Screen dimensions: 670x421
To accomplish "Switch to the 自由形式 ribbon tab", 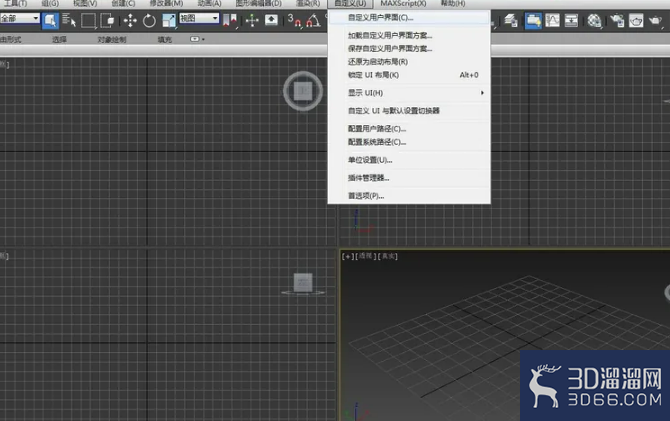I will (11, 39).
